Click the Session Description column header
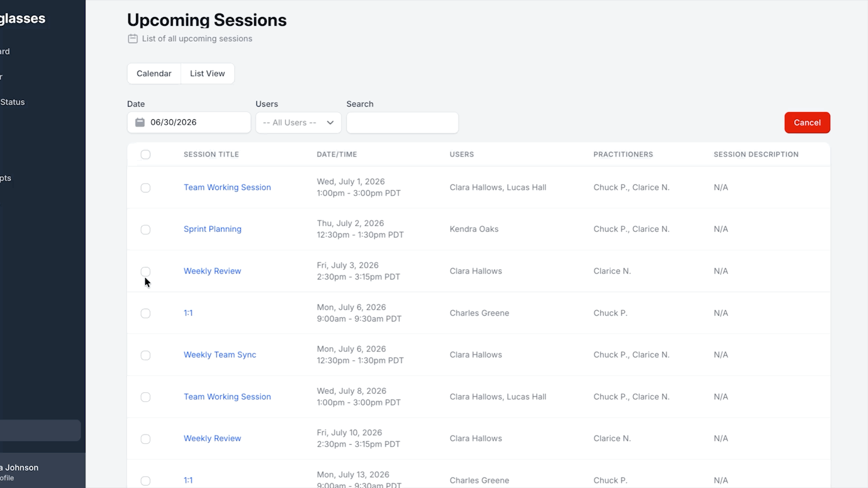Image resolution: width=868 pixels, height=488 pixels. pos(756,155)
